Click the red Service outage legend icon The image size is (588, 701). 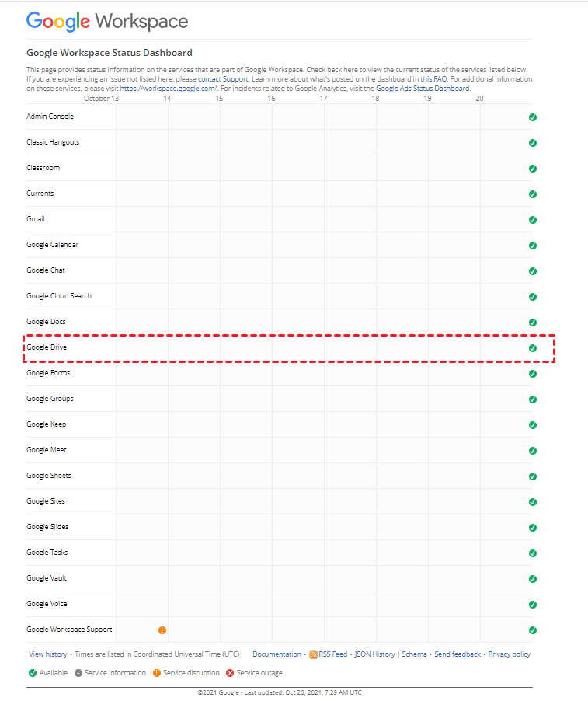[230, 673]
